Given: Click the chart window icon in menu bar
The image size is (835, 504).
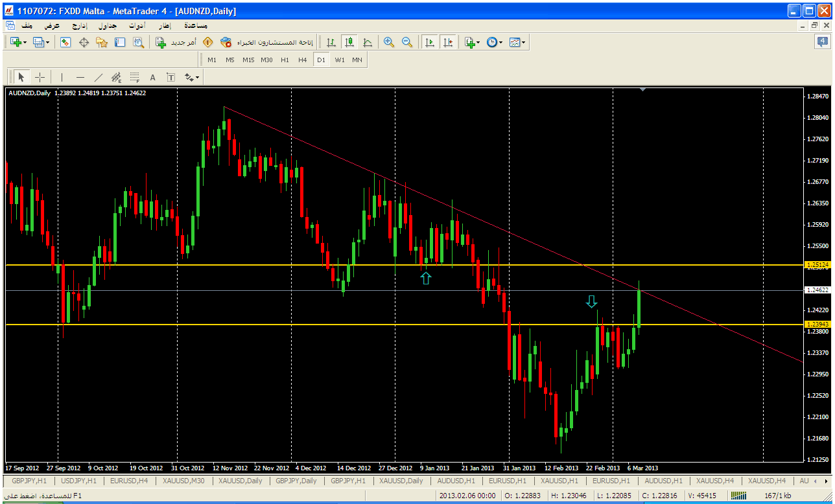Looking at the screenshot, I should point(10,25).
